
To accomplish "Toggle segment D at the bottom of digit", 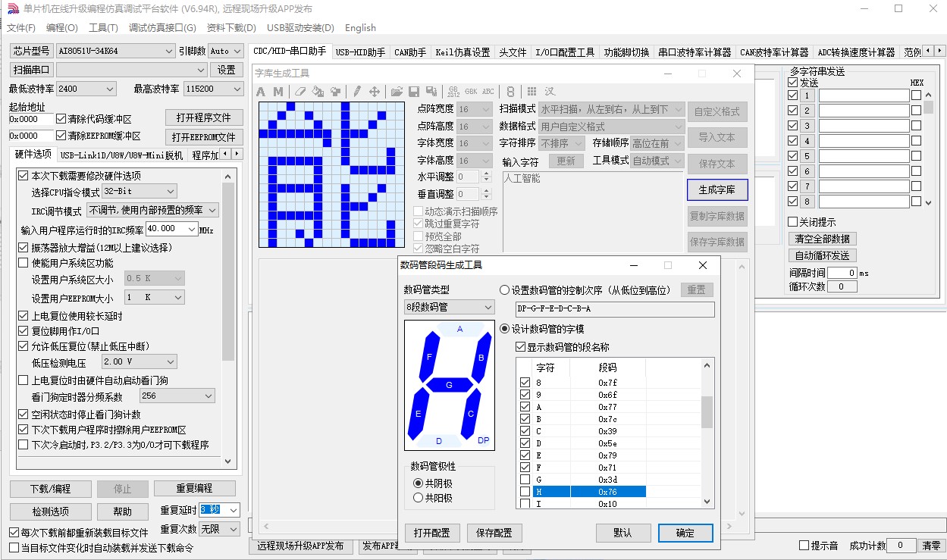I will pyautogui.click(x=438, y=441).
